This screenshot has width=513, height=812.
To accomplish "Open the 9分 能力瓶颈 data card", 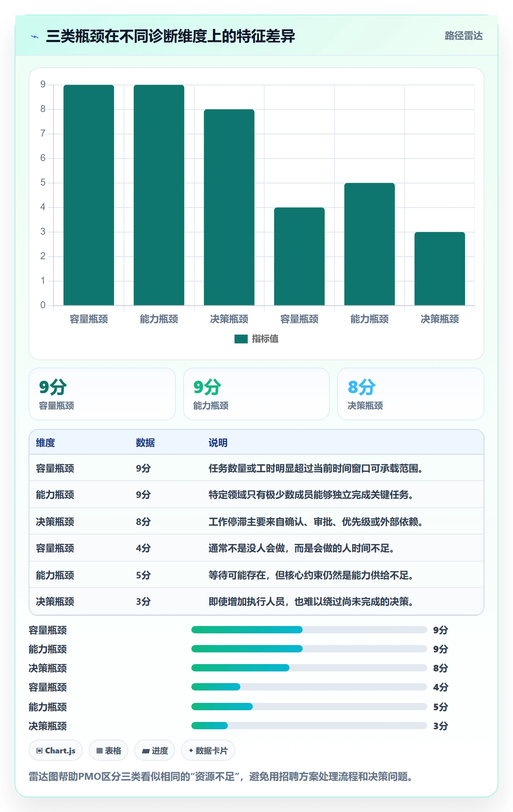I will 256,394.
